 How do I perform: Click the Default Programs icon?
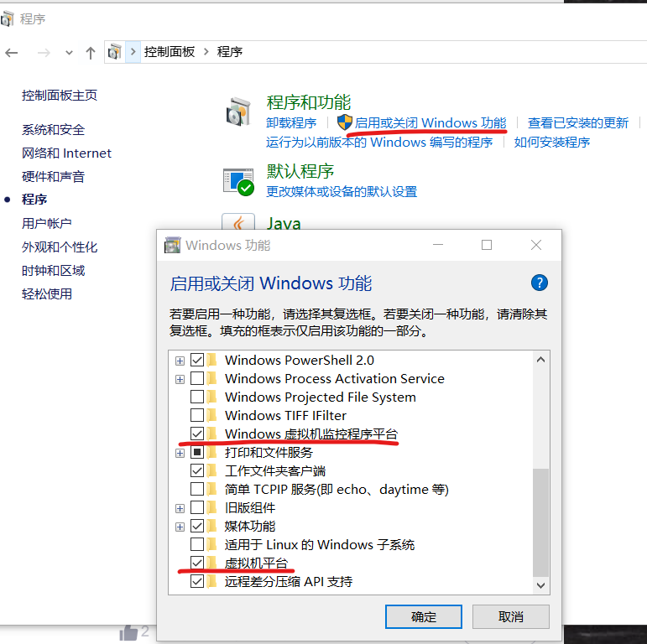point(238,181)
